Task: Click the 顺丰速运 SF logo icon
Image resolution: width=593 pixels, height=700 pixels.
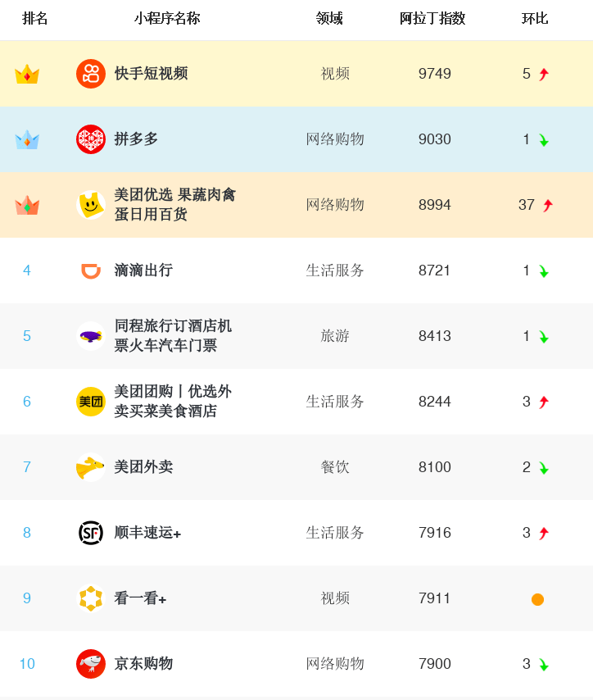Action: pyautogui.click(x=91, y=533)
